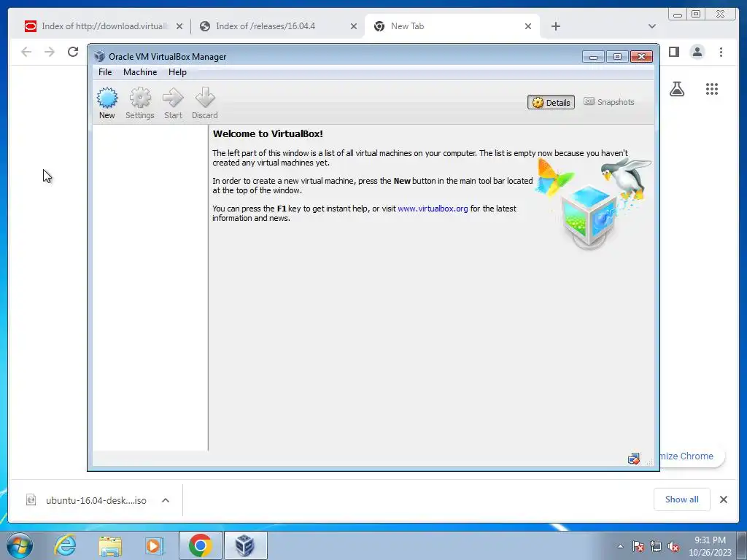Open the Google apps grid icon
Screen dimensions: 747x560
712,88
